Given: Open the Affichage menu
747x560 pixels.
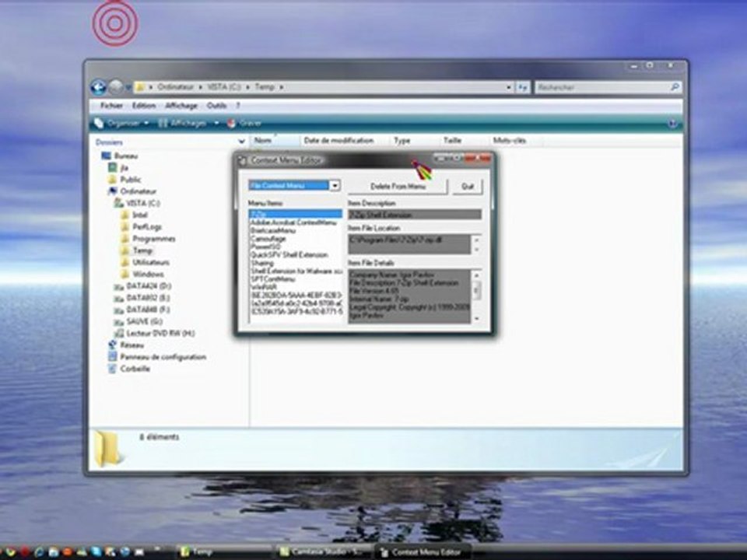Looking at the screenshot, I should tap(181, 105).
